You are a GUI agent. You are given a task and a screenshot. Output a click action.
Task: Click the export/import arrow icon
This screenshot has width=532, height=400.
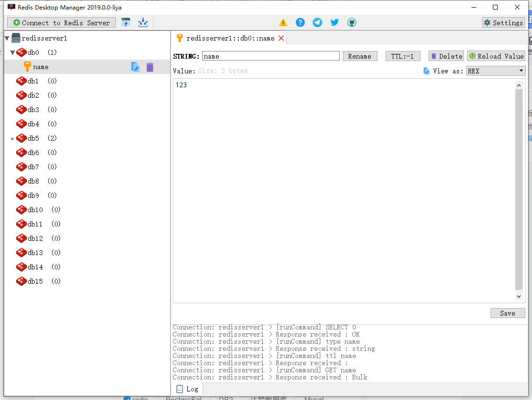coord(126,22)
